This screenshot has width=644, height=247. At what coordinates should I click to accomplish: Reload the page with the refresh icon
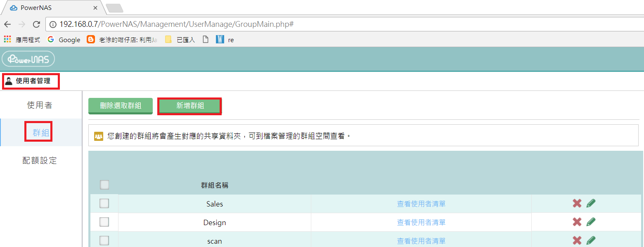36,24
